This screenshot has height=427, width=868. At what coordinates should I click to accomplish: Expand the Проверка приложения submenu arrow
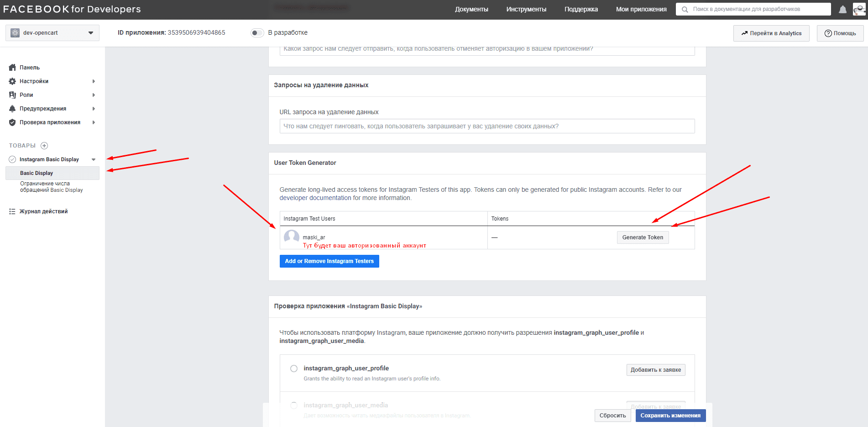coord(94,122)
